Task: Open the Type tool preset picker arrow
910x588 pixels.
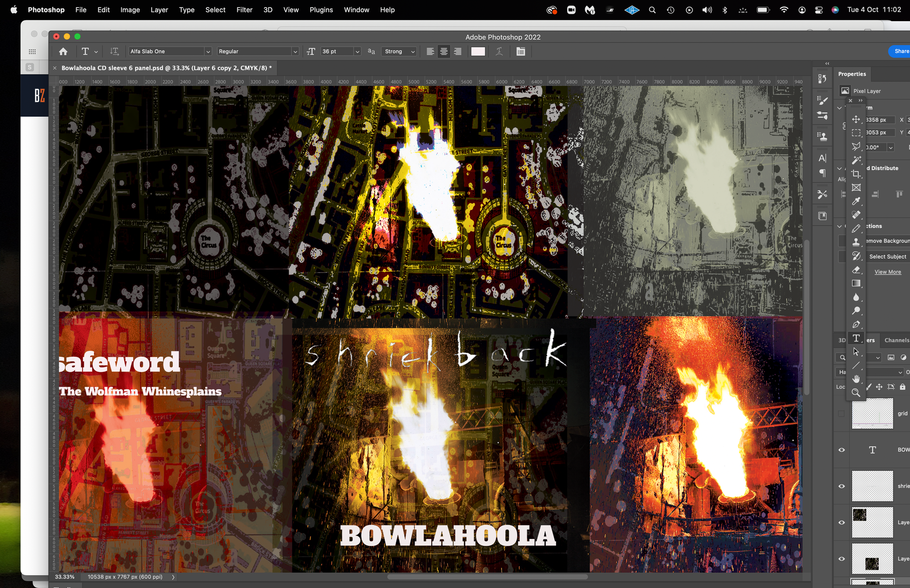Action: click(96, 52)
